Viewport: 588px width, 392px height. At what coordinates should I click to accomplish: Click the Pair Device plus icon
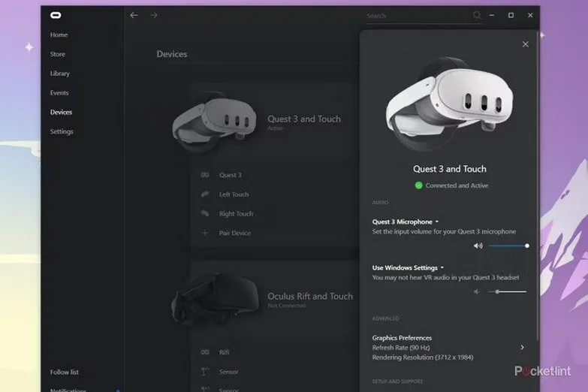pyautogui.click(x=205, y=233)
